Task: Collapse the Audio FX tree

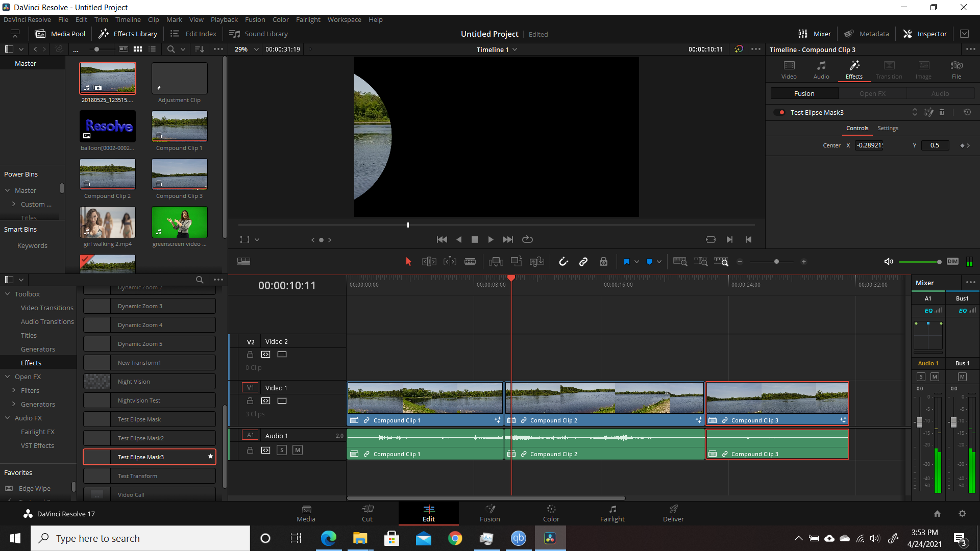Action: click(8, 418)
